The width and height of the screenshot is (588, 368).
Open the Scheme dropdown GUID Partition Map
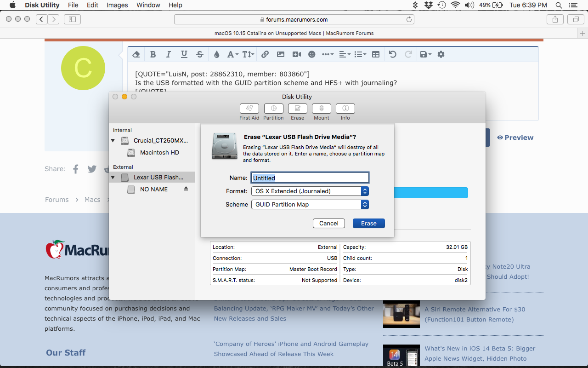pyautogui.click(x=310, y=204)
